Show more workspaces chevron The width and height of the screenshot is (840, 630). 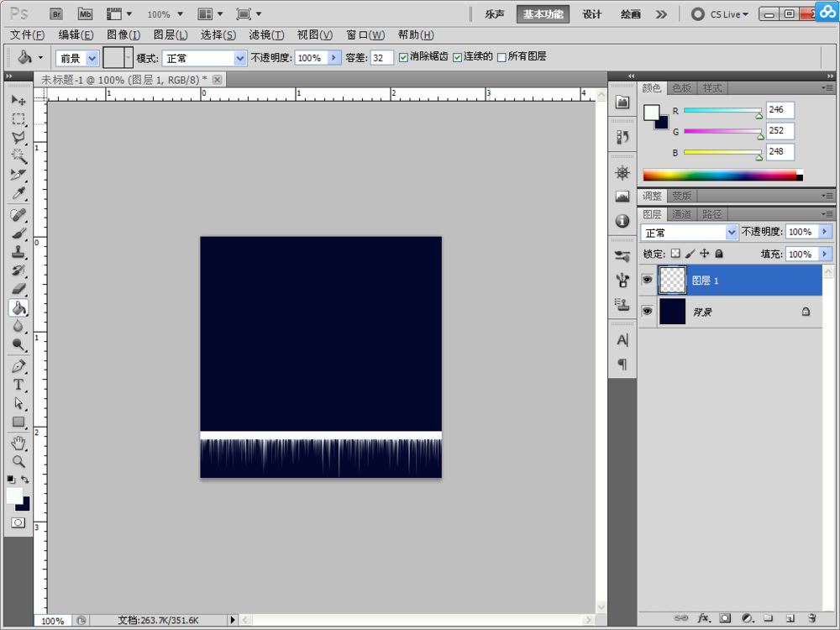[661, 14]
